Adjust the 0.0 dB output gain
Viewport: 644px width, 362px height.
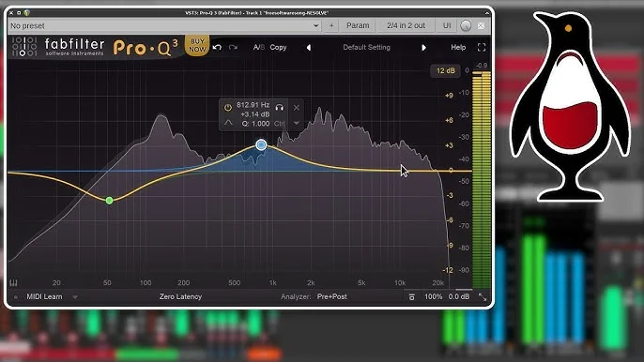(459, 296)
